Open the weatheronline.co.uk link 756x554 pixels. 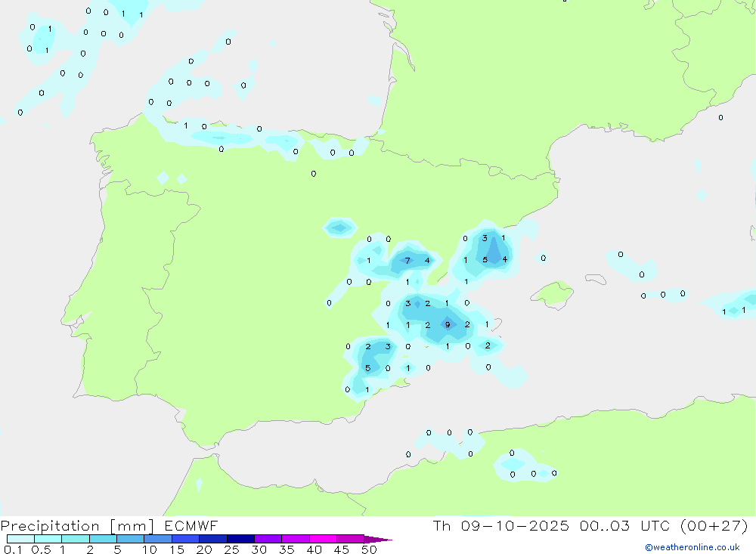[692, 547]
